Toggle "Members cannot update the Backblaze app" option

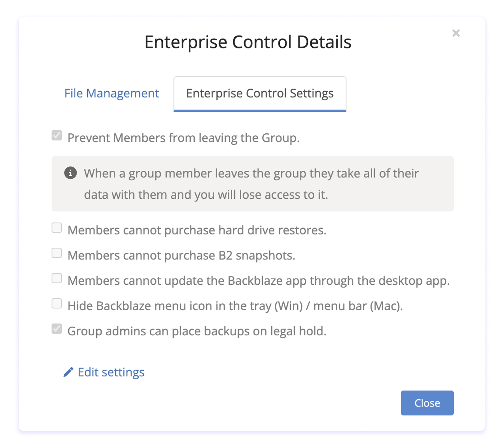(x=57, y=278)
